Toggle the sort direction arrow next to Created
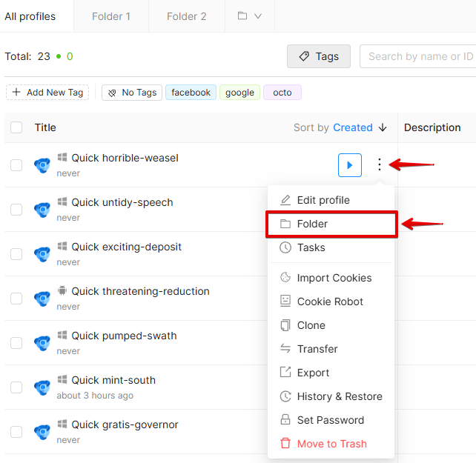The width and height of the screenshot is (476, 463). coord(383,127)
